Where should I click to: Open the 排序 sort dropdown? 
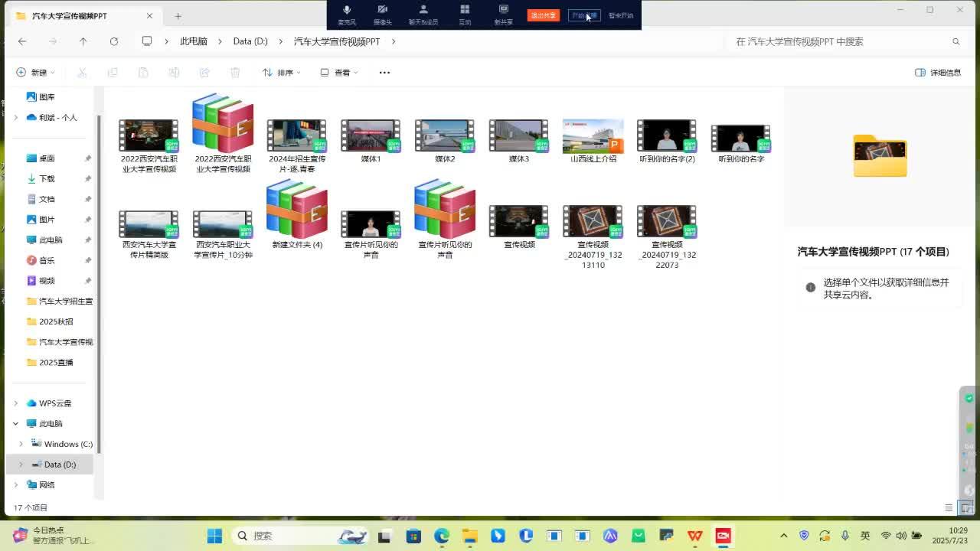(282, 73)
